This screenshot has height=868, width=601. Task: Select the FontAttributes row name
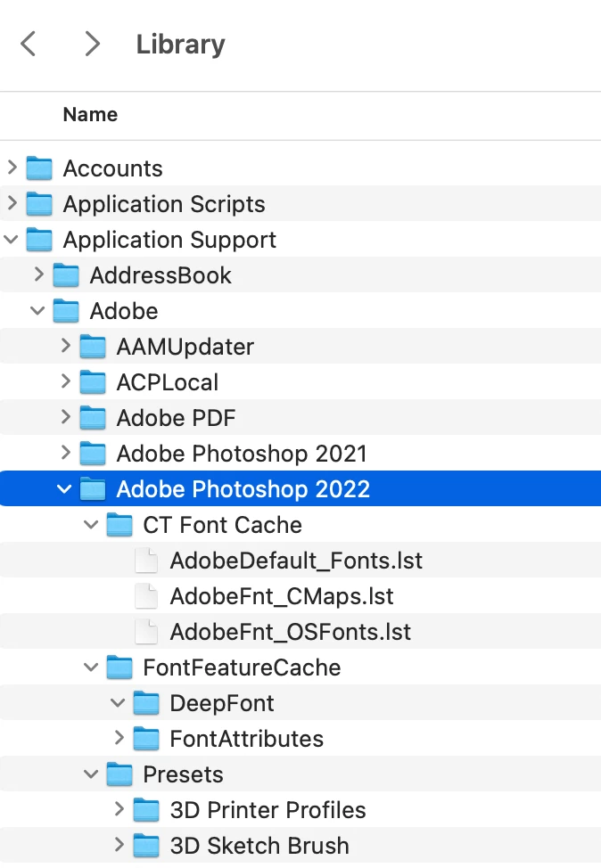pos(247,739)
